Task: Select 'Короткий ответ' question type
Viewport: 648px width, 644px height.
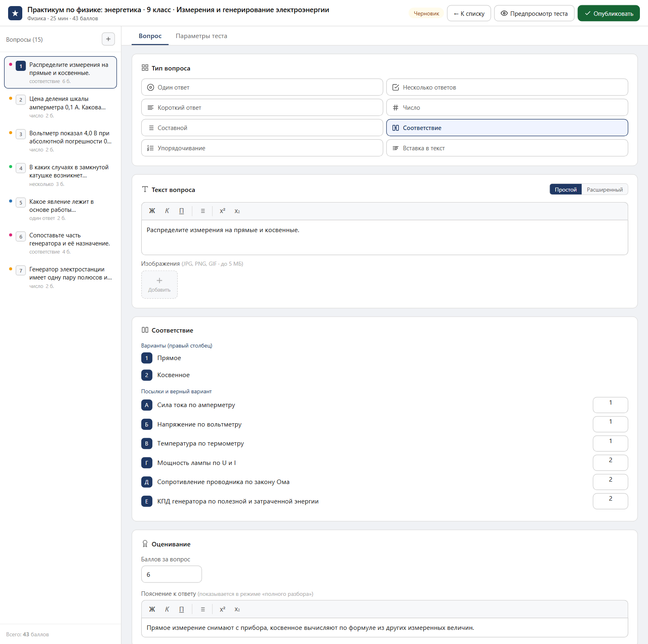Action: [x=262, y=107]
